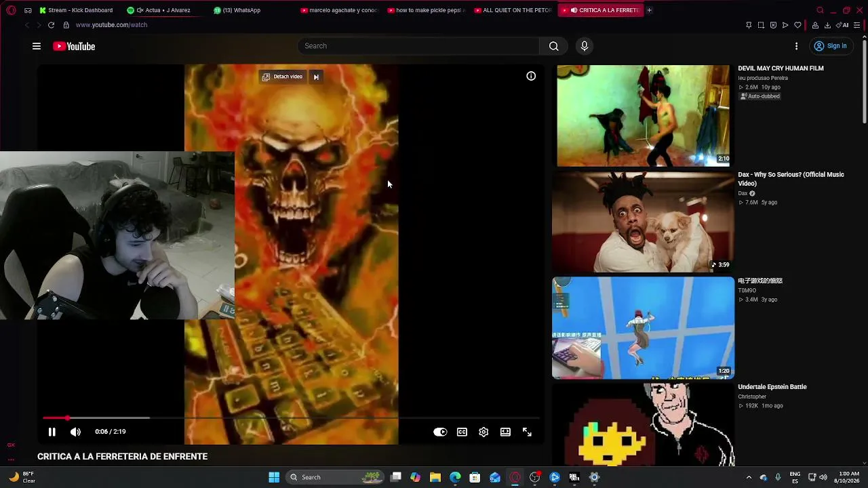Focus the YouTube search box
This screenshot has width=868, height=488.
click(x=418, y=46)
